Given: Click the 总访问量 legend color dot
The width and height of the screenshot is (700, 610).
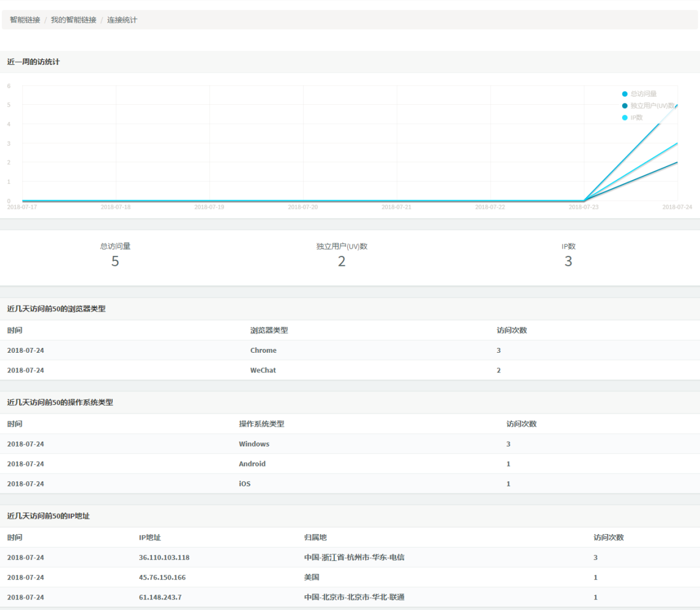Looking at the screenshot, I should 625,94.
